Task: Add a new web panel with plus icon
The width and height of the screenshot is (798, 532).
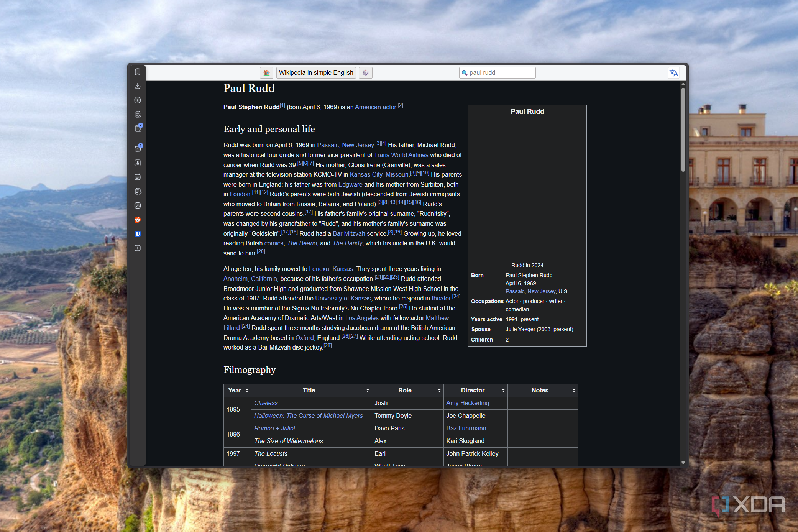Action: click(138, 248)
